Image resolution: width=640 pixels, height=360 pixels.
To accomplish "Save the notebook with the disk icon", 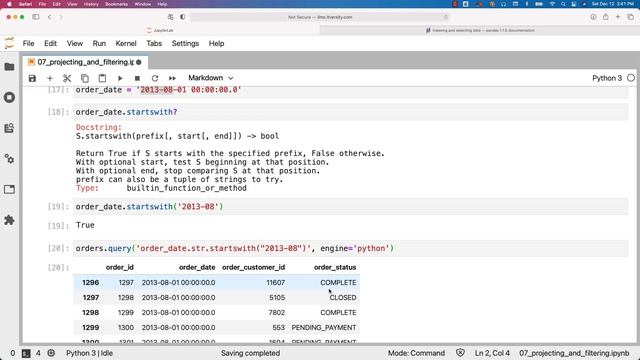I will pyautogui.click(x=32, y=78).
